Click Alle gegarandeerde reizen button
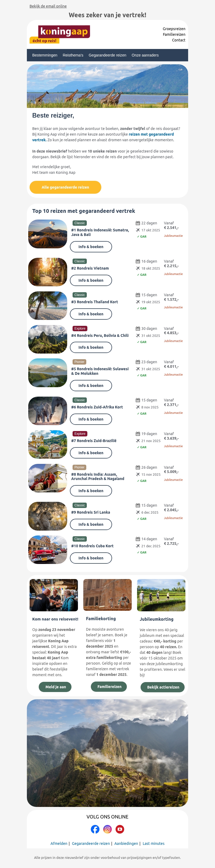 (65, 187)
